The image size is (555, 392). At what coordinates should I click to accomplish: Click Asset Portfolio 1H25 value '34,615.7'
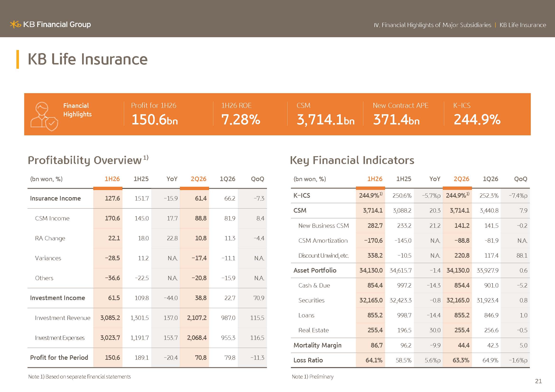tap(401, 270)
